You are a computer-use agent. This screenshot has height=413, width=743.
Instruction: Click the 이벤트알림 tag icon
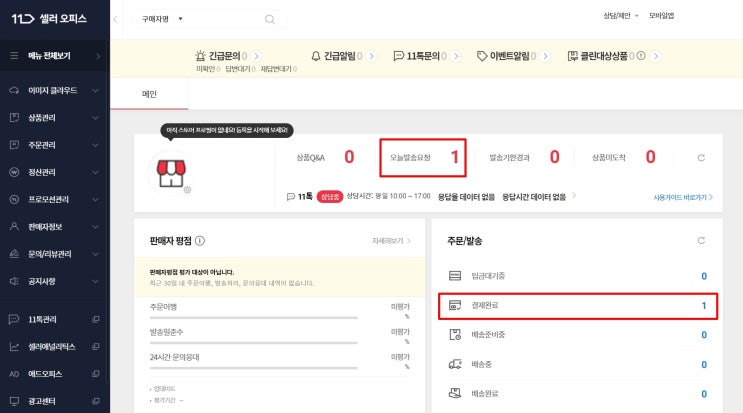tap(482, 56)
